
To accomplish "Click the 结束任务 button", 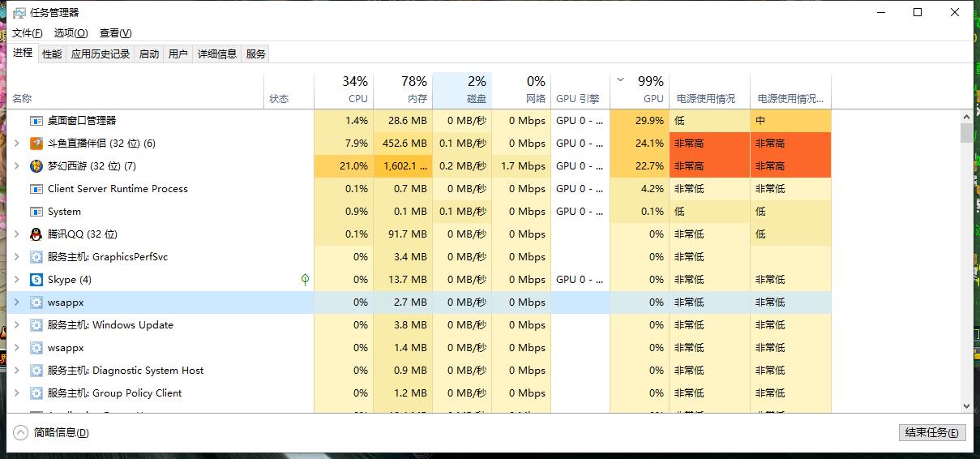I will point(932,432).
